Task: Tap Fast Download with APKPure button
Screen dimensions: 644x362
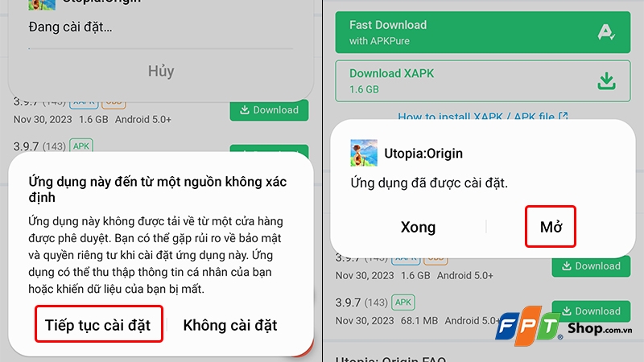Action: pos(482,32)
